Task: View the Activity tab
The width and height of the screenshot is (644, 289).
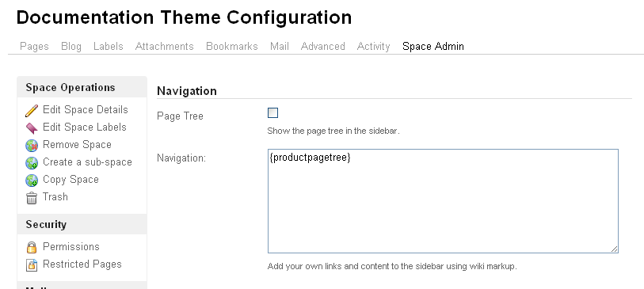Action: 373,47
